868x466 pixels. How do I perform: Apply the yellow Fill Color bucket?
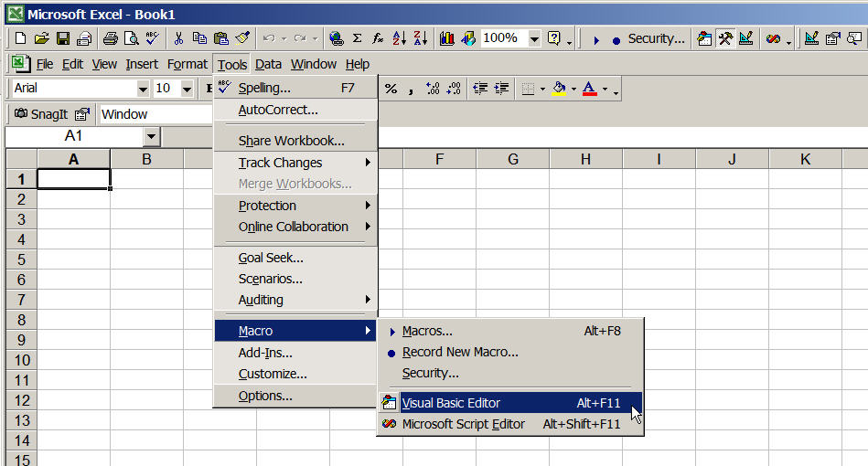point(559,89)
